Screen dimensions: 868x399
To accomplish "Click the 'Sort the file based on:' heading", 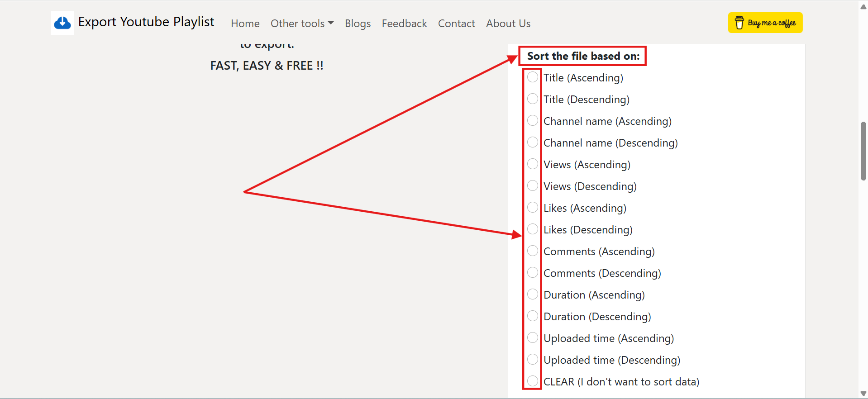I will coord(583,56).
